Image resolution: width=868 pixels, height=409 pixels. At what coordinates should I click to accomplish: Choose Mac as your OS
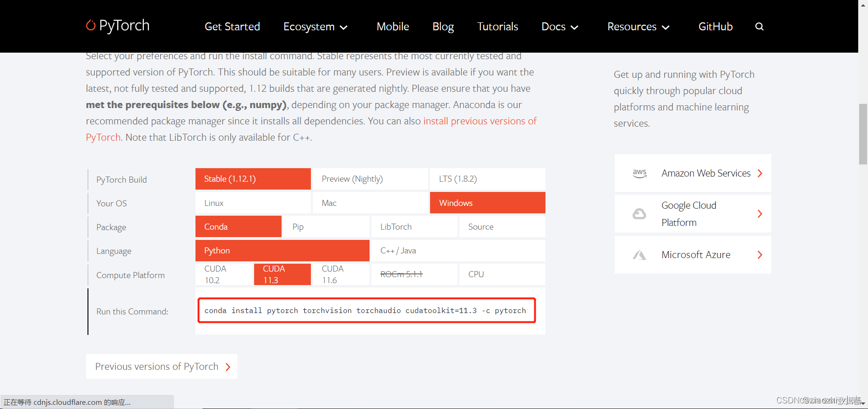point(370,203)
